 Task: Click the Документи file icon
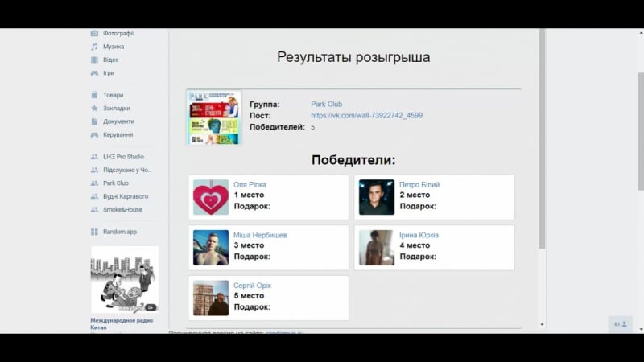coord(94,121)
